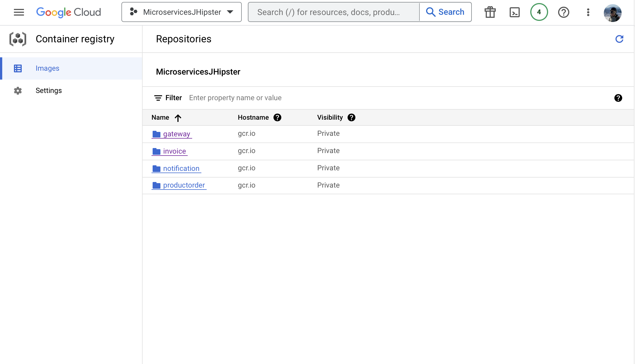Open the navigation hamburger menu
The height and width of the screenshot is (364, 635).
coord(19,12)
